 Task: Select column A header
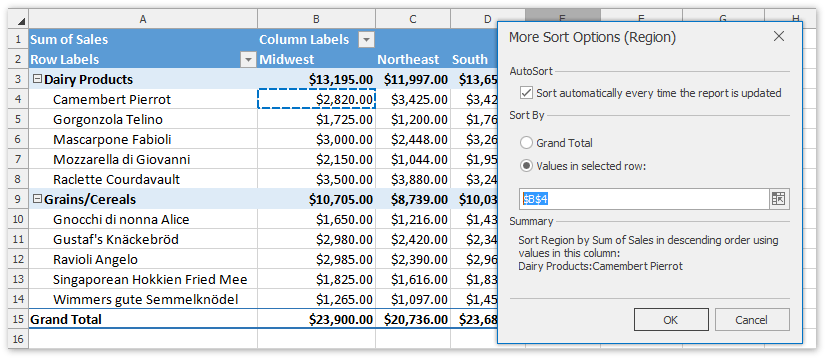[143, 20]
